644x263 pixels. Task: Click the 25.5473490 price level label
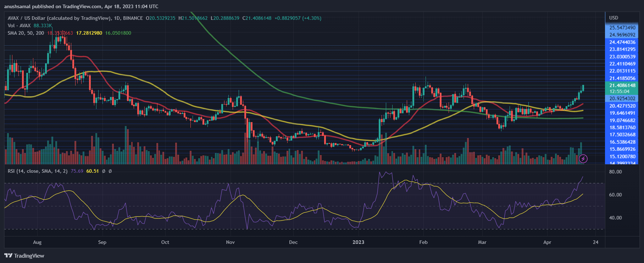coord(622,28)
